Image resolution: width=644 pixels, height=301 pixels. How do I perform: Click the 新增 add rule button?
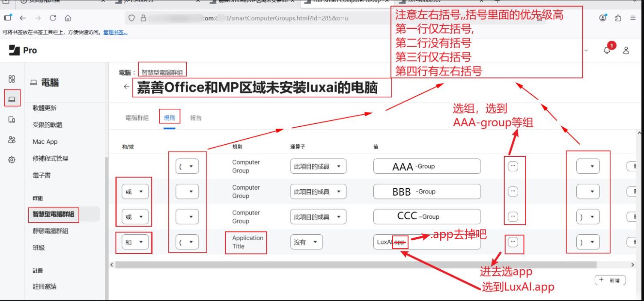(x=610, y=280)
